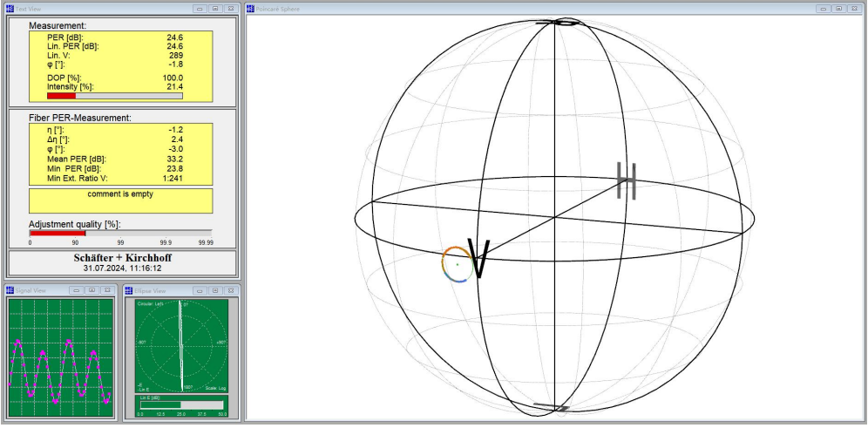
Task: Click the Adjustment quality progress bar
Action: point(120,233)
